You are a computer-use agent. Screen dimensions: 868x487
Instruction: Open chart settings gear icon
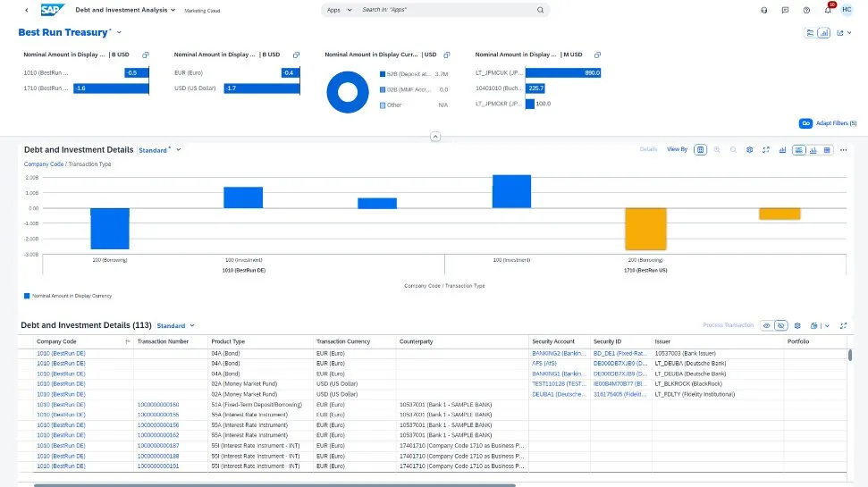pyautogui.click(x=750, y=150)
